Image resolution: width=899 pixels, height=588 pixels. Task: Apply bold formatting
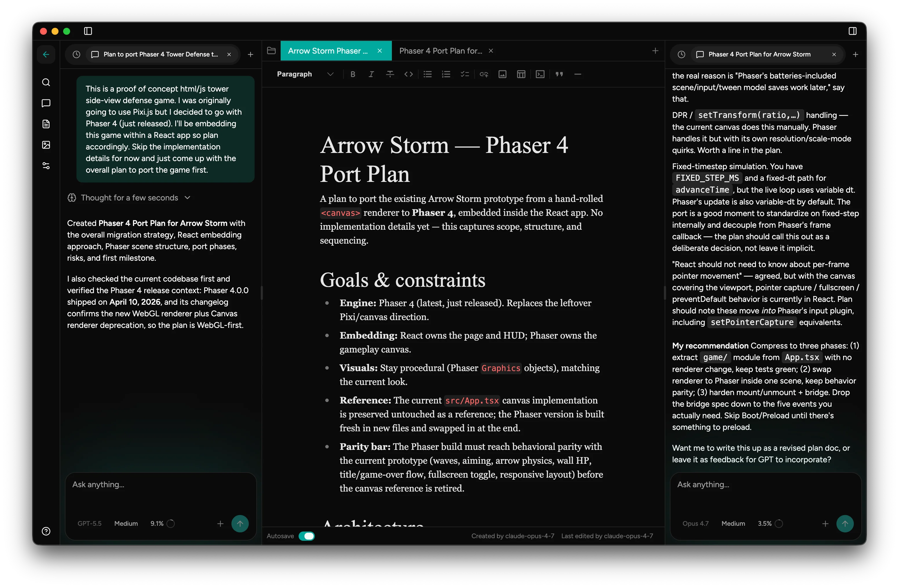[353, 74]
